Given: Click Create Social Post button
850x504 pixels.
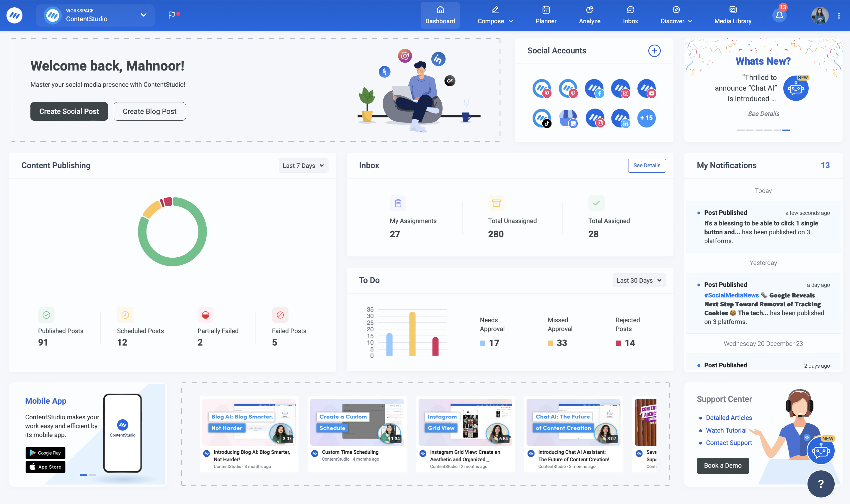Looking at the screenshot, I should [x=69, y=111].
